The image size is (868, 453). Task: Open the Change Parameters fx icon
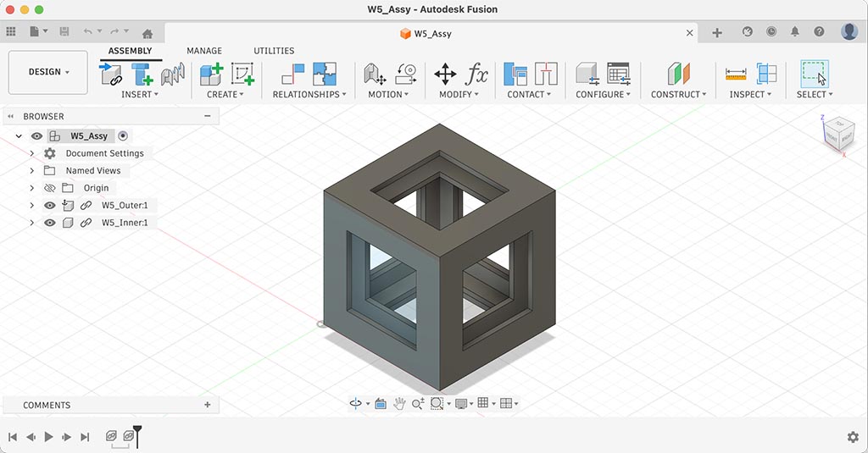pos(476,75)
